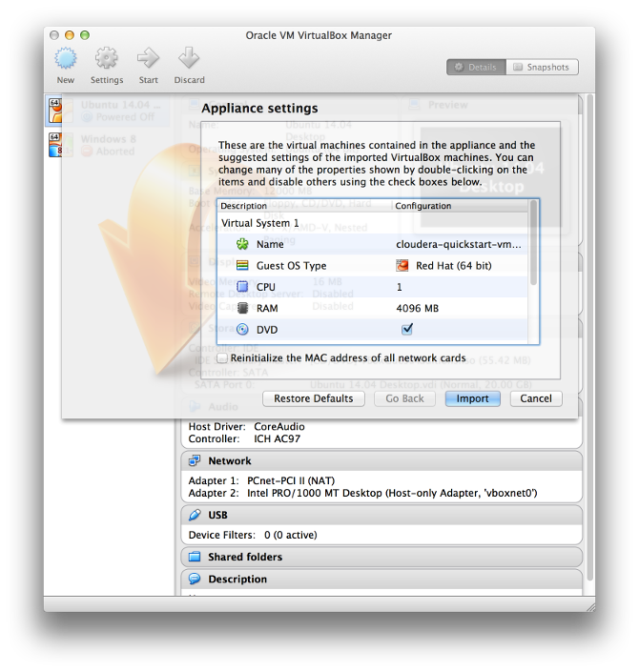Click the green zoom window button
639x672 pixels.
click(85, 35)
